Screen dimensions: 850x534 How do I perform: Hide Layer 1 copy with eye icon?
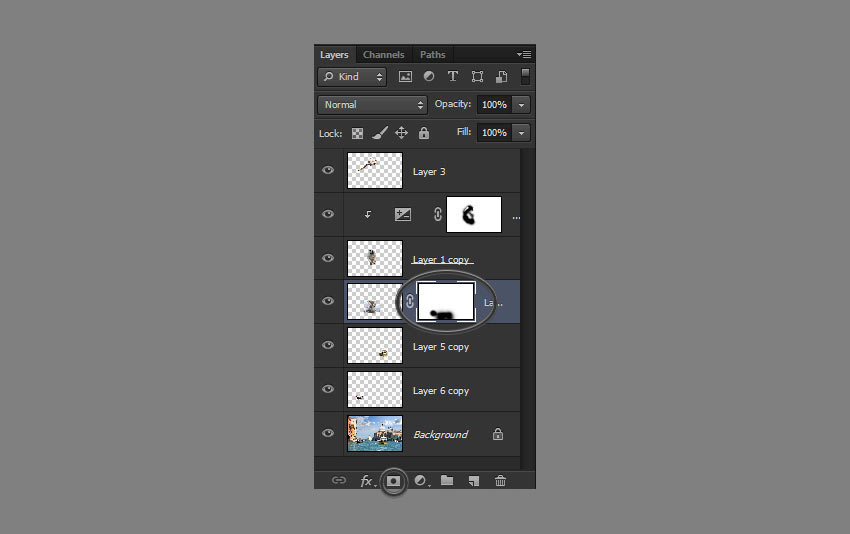328,258
